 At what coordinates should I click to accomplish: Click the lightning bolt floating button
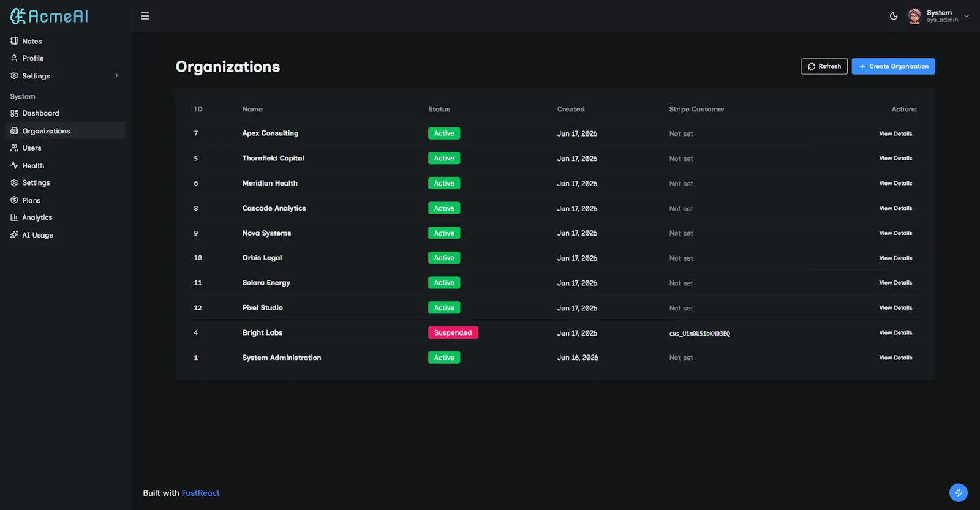959,493
